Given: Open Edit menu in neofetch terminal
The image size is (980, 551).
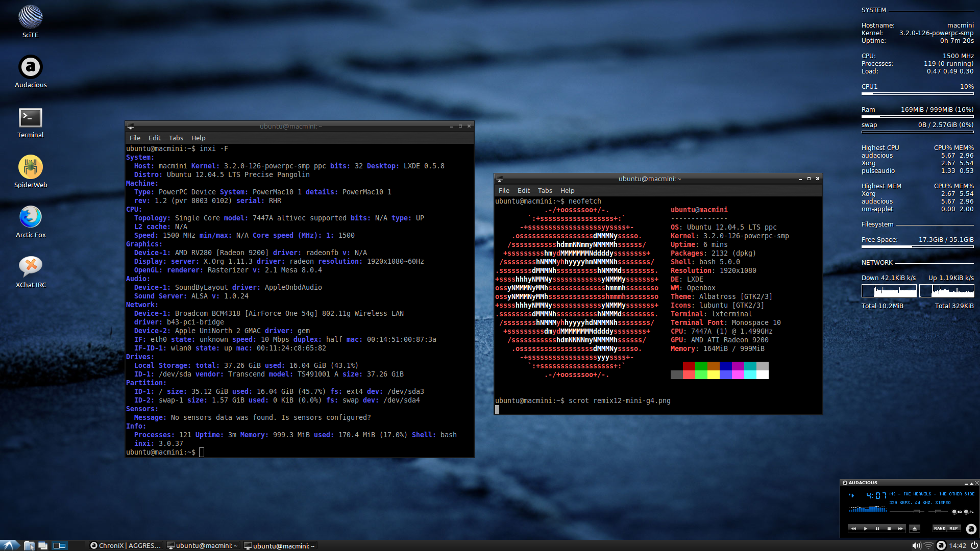Looking at the screenshot, I should coord(524,191).
